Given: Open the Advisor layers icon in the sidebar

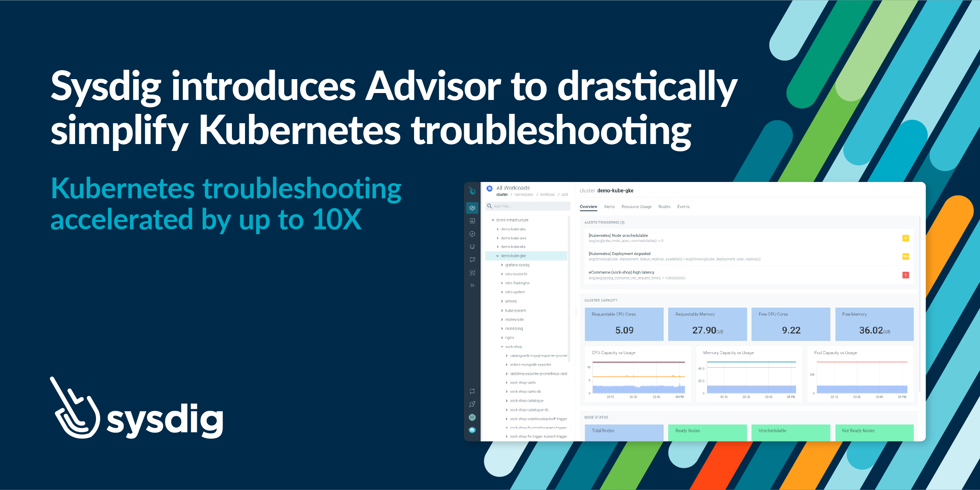Looking at the screenshot, I should pos(472,208).
